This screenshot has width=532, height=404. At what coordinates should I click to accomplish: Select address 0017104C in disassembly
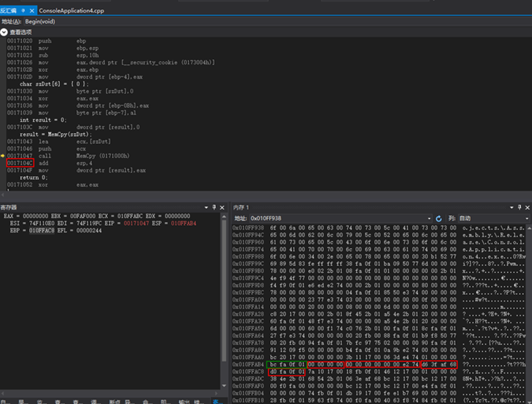coord(20,163)
